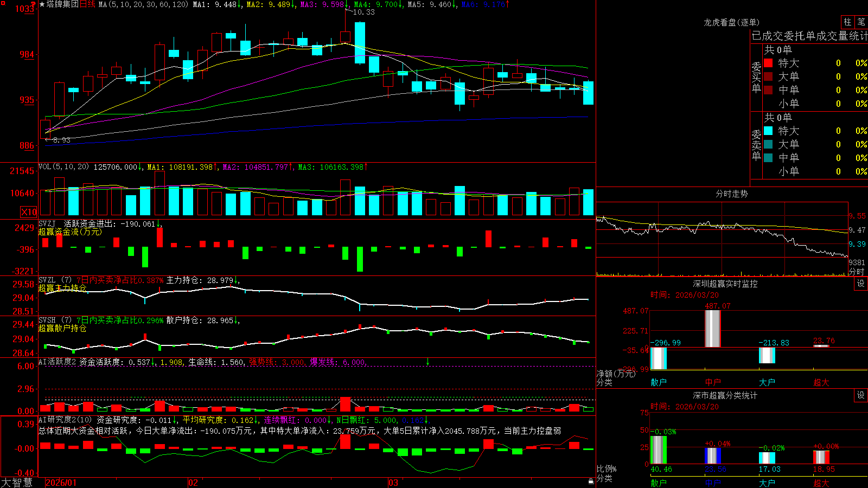Select the SVSH (7) indicator label
The width and height of the screenshot is (868, 488).
[55, 320]
